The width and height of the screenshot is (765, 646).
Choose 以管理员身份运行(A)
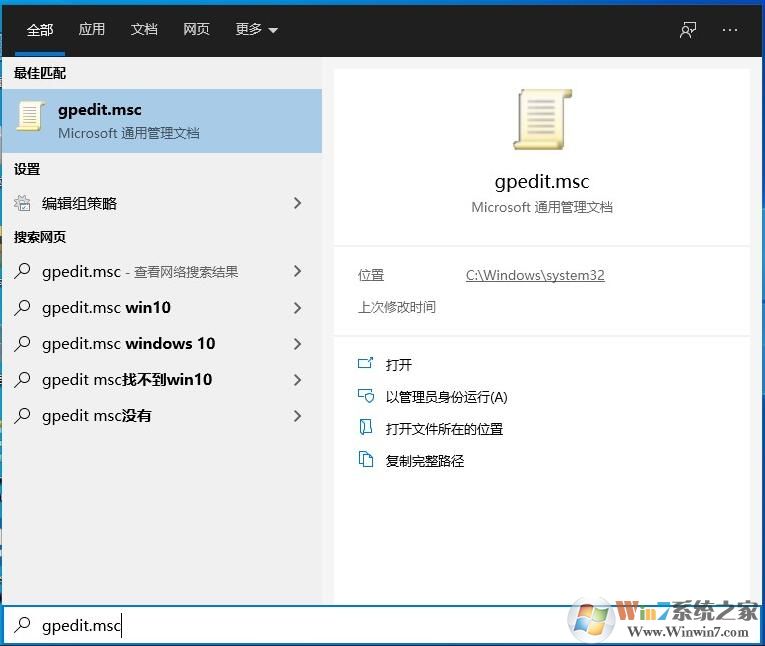[446, 397]
